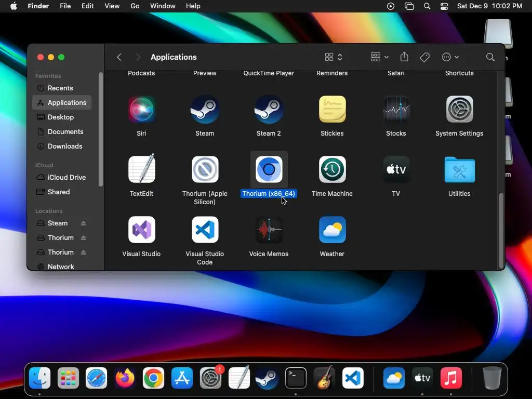Click the menu bar date and time
The width and height of the screenshot is (532, 399).
[489, 6]
